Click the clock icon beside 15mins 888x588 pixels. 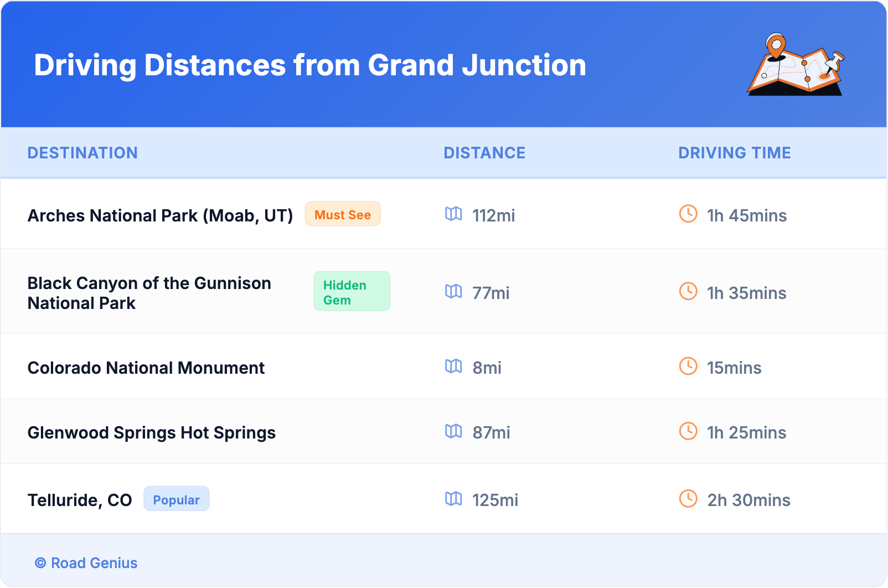point(688,366)
